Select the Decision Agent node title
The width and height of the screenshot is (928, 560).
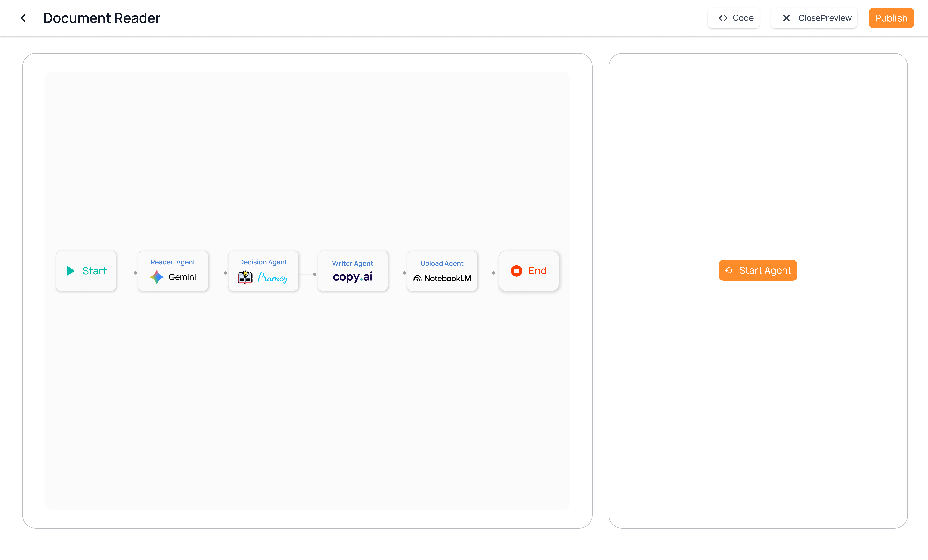coord(263,262)
